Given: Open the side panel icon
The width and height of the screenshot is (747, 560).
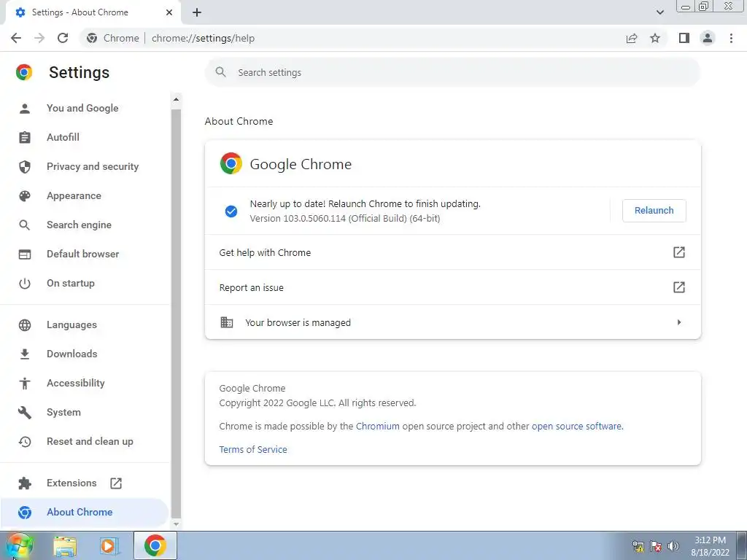Looking at the screenshot, I should point(684,38).
